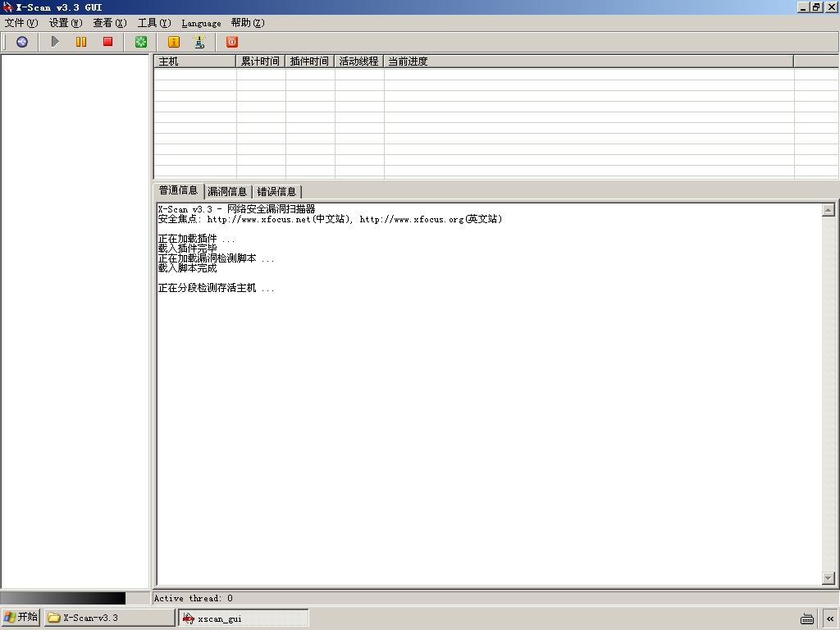
Task: Open the 文件(V) menu
Action: (21, 23)
